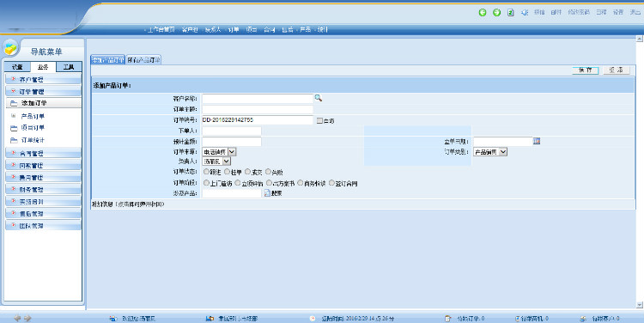Click the 订单主题 input field

tap(258, 109)
